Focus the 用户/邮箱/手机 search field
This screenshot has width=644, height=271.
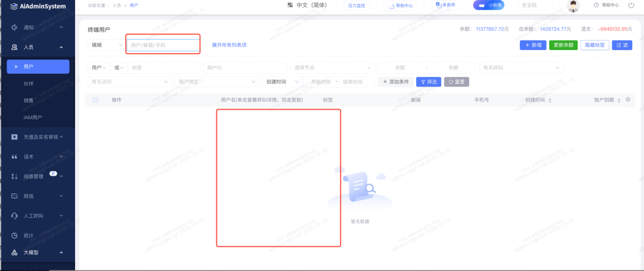[x=163, y=45]
